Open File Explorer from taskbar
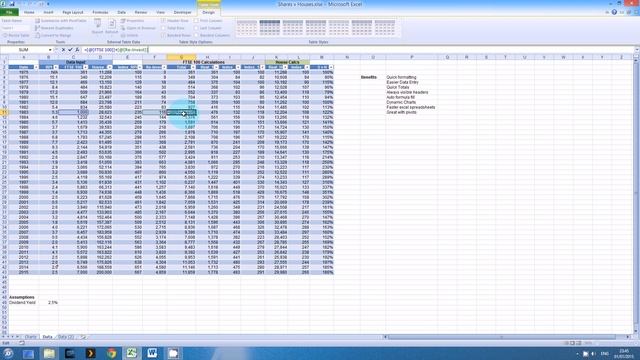The image size is (640, 360). point(49,353)
